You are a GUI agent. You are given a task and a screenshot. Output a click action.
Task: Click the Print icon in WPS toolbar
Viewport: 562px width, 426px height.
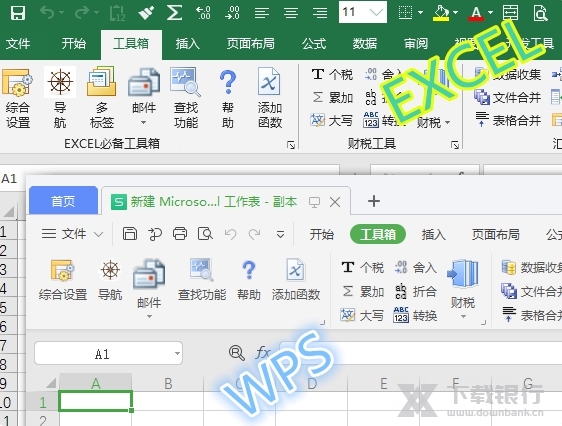[180, 234]
